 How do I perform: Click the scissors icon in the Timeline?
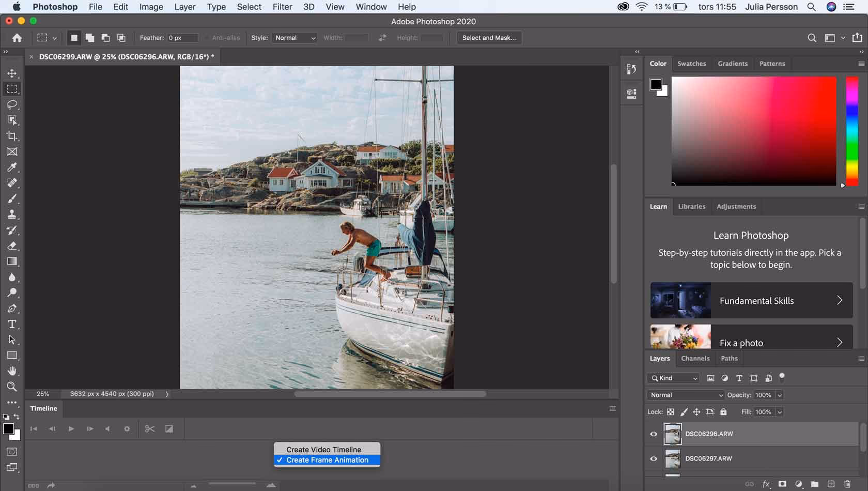[150, 428]
